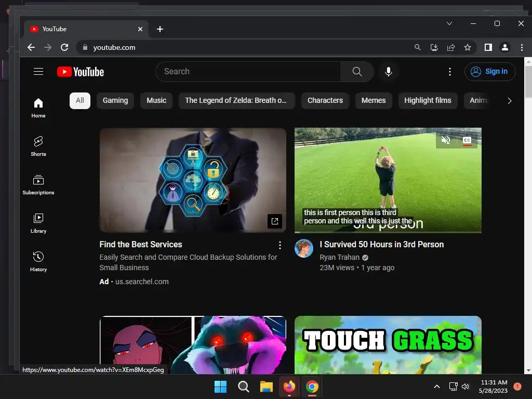Open Chrome profile icon
532x399 pixels.
click(505, 47)
